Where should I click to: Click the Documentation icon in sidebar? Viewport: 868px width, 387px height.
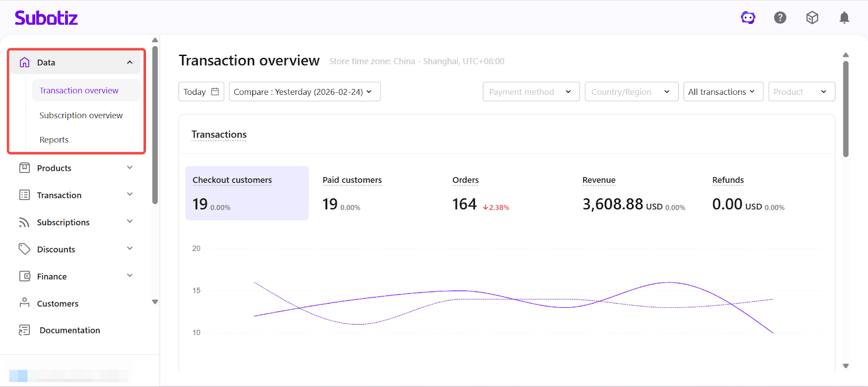tap(24, 330)
